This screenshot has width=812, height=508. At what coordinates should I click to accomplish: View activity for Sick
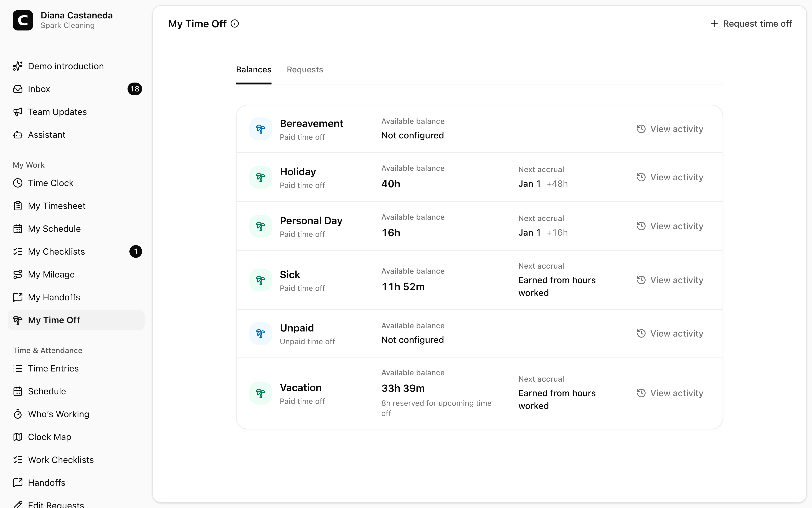coord(670,280)
